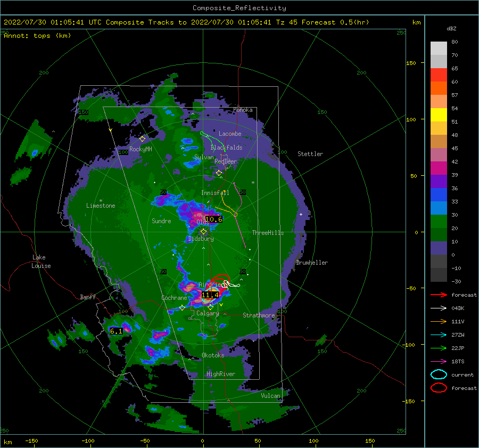Click the Ponoka city label
The height and width of the screenshot is (448, 479).
click(243, 110)
